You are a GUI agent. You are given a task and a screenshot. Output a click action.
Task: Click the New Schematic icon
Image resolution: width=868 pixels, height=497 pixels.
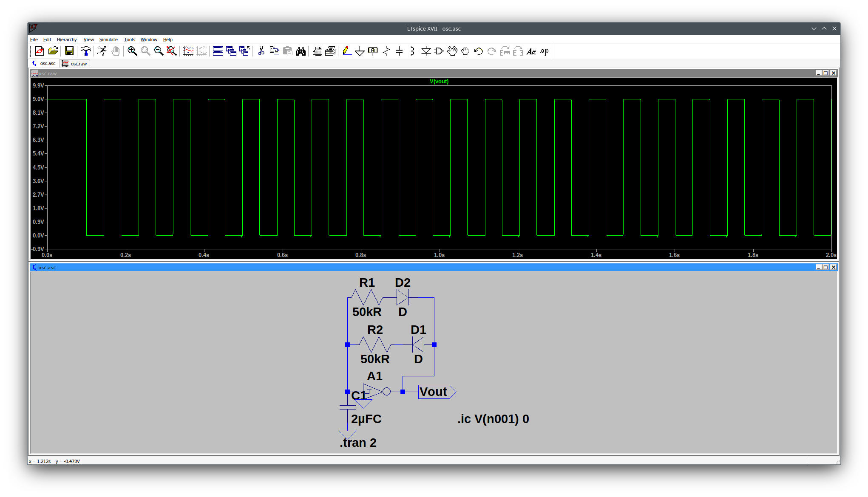tap(40, 51)
